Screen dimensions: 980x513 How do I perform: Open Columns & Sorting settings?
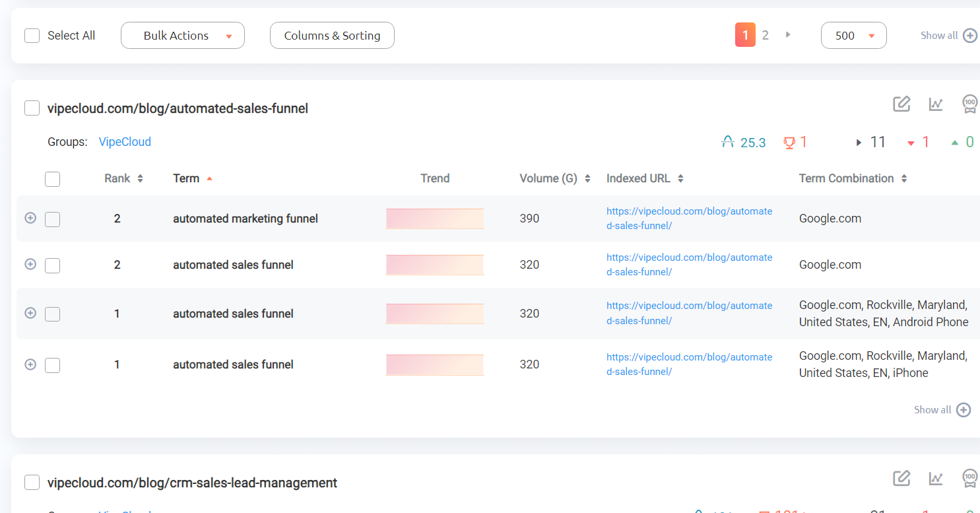tap(332, 36)
